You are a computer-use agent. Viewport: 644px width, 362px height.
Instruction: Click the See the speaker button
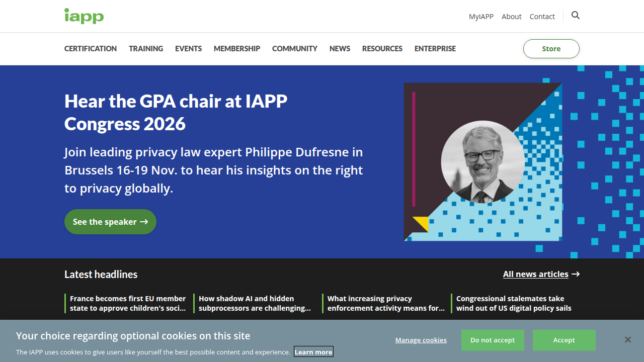110,222
